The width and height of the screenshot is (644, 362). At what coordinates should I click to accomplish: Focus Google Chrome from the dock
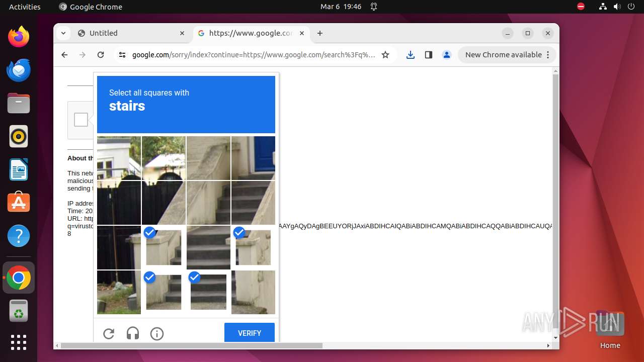(19, 278)
